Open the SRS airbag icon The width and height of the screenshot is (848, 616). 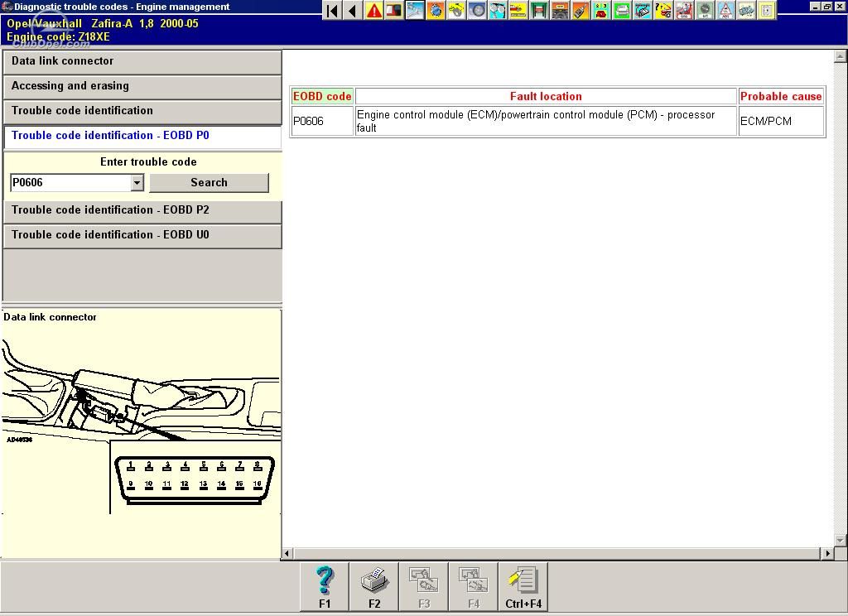[683, 10]
